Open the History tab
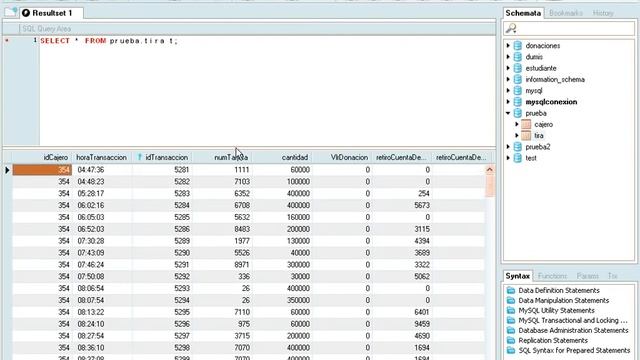The height and width of the screenshot is (360, 640). 603,13
